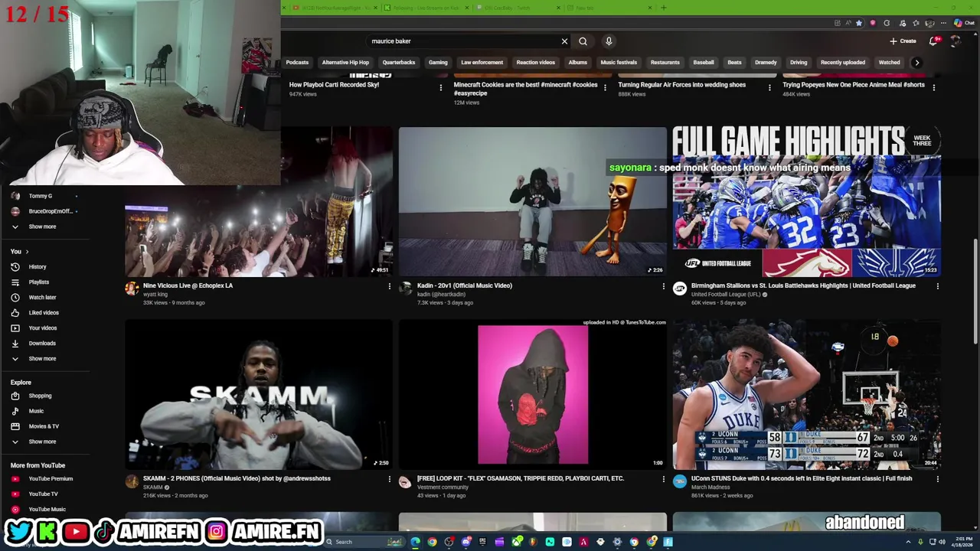Expand Show more below Downloads
The width and height of the screenshot is (980, 551).
click(42, 359)
